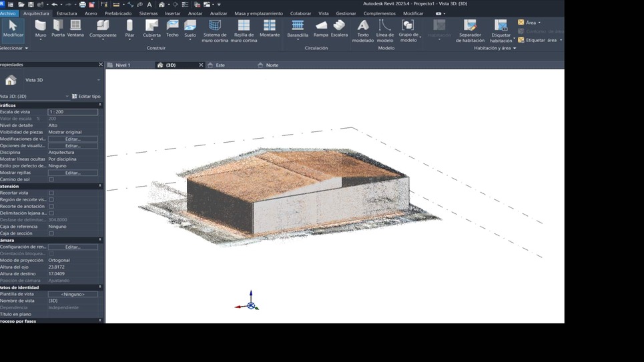The width and height of the screenshot is (644, 362).
Task: Toggle the Caja de sección checkbox
Action: [51, 233]
